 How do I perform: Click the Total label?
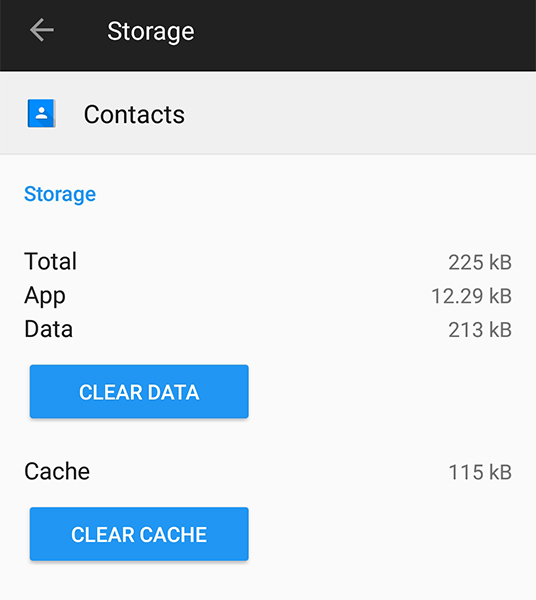(x=51, y=261)
